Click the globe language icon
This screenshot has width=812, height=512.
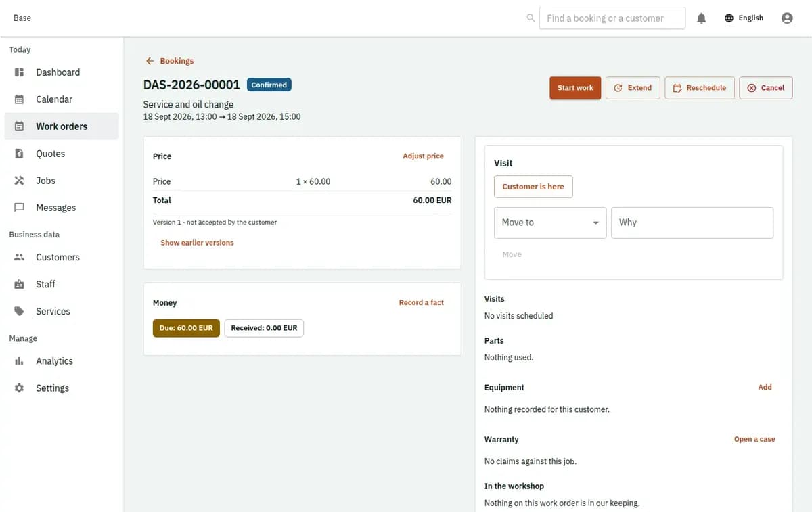[x=729, y=18]
